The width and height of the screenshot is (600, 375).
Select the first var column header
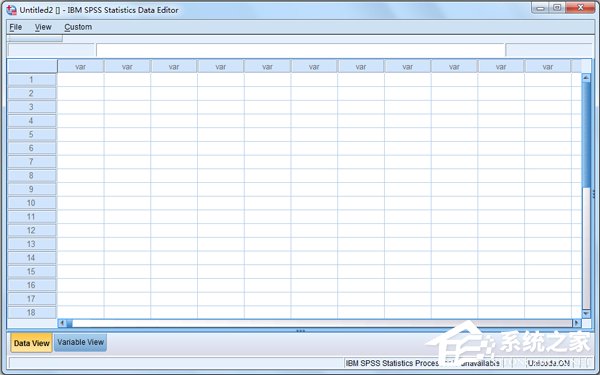pyautogui.click(x=81, y=67)
